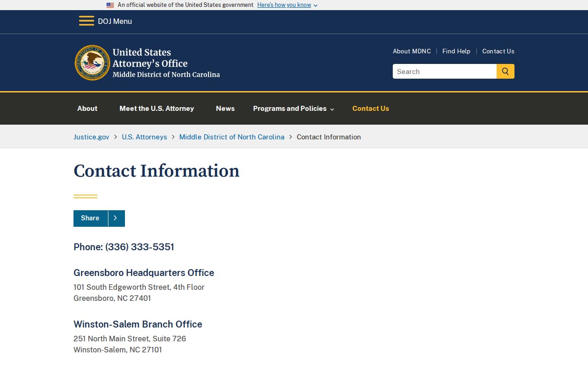This screenshot has width=588, height=368.
Task: Click United States Attorney's Office site title
Action: [166, 63]
